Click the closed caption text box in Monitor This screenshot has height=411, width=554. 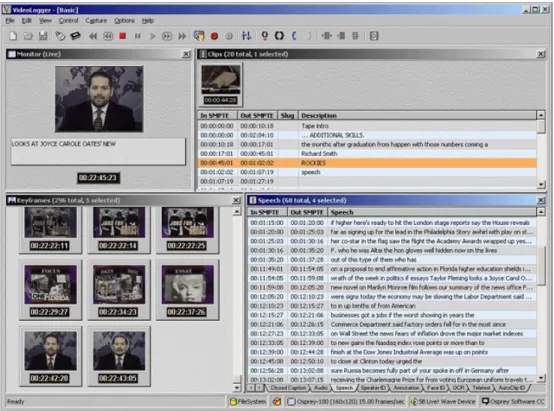pos(98,152)
